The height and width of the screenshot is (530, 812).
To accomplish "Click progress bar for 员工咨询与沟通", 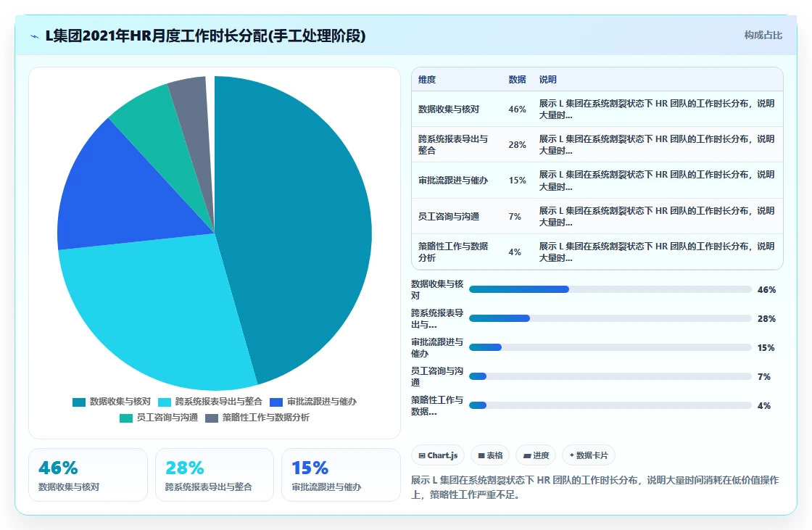I will click(x=610, y=376).
